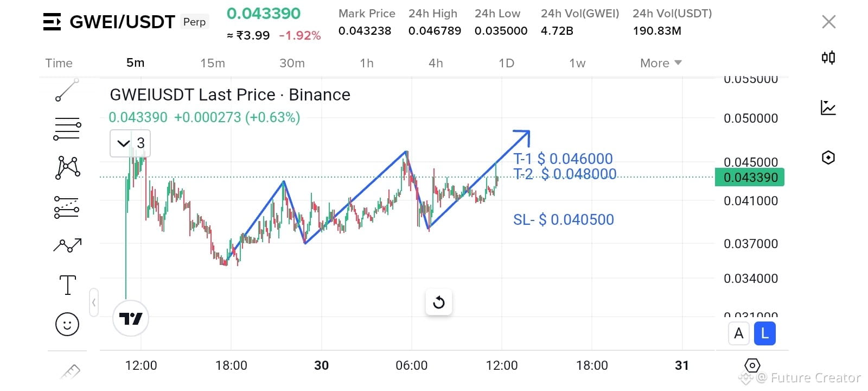Viewport: 868px width, 391px height.
Task: Open the market list hamburger icon
Action: tap(52, 22)
